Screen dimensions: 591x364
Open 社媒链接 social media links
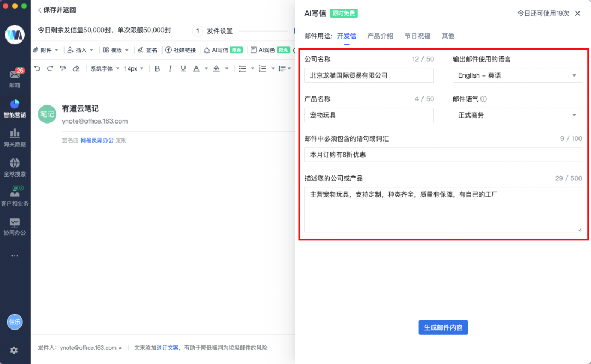(182, 50)
